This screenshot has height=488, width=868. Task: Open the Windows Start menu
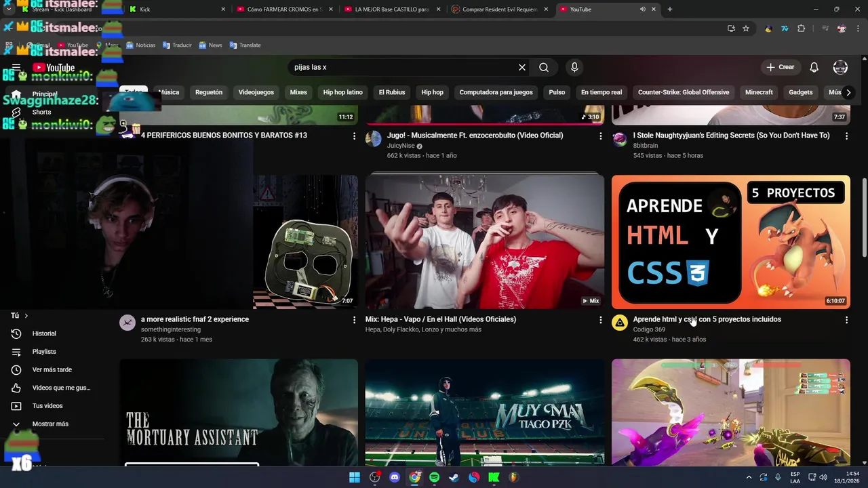355,477
